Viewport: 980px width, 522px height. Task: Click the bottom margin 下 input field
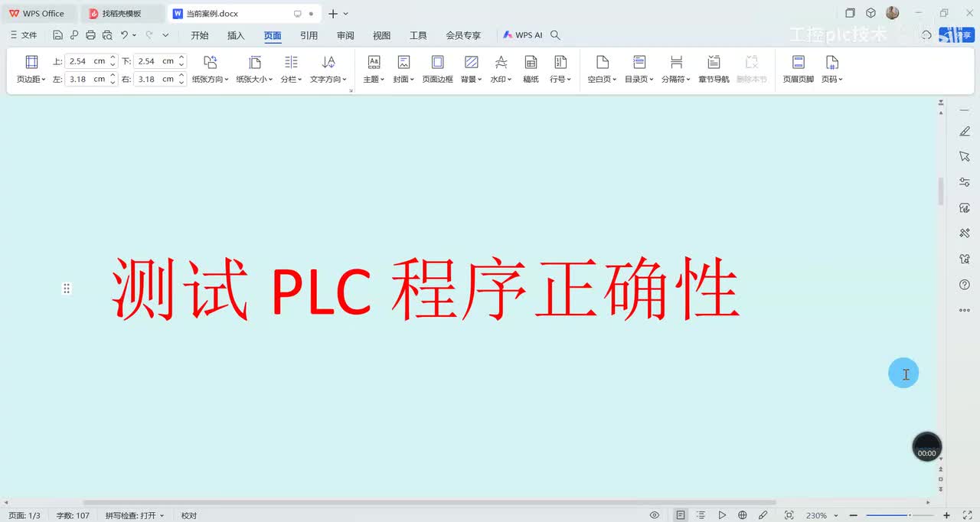(x=155, y=61)
